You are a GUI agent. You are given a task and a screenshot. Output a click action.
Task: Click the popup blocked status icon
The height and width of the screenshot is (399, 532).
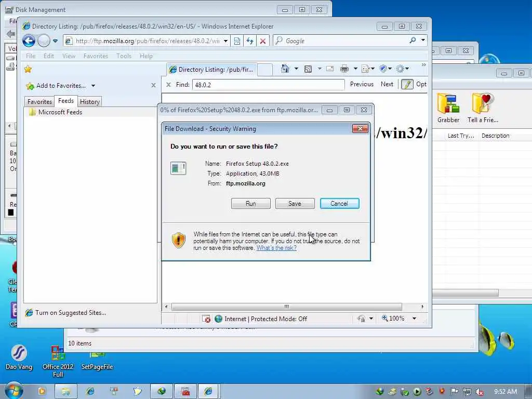pos(206,319)
